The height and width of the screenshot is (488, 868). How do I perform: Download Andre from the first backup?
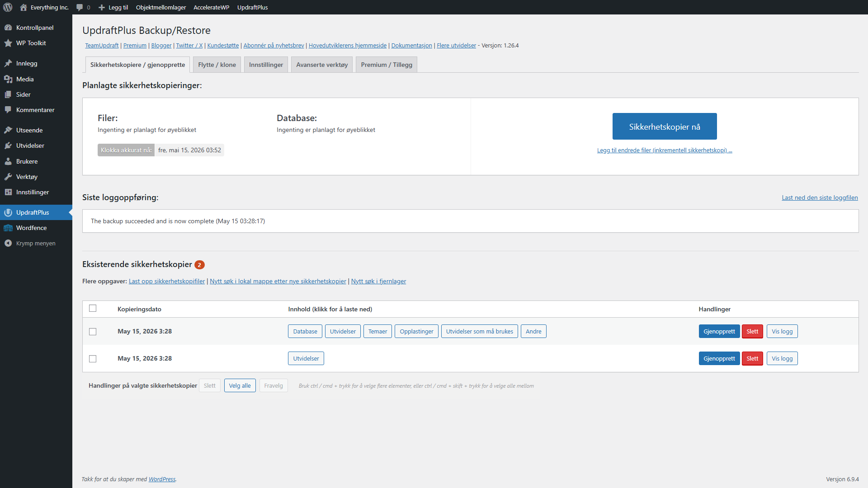[533, 331]
